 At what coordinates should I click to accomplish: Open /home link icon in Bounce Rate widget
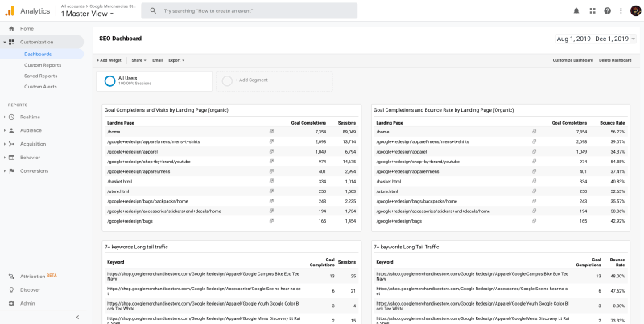click(534, 132)
